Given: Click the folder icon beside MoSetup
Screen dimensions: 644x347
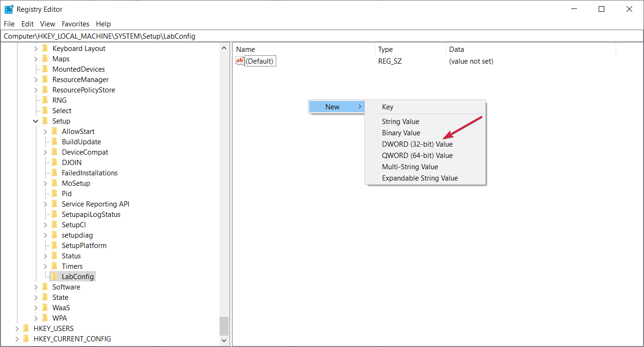Looking at the screenshot, I should point(54,183).
